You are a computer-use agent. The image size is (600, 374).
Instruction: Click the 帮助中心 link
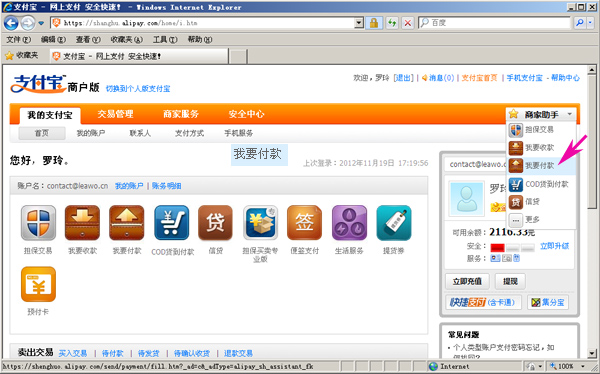tap(565, 78)
